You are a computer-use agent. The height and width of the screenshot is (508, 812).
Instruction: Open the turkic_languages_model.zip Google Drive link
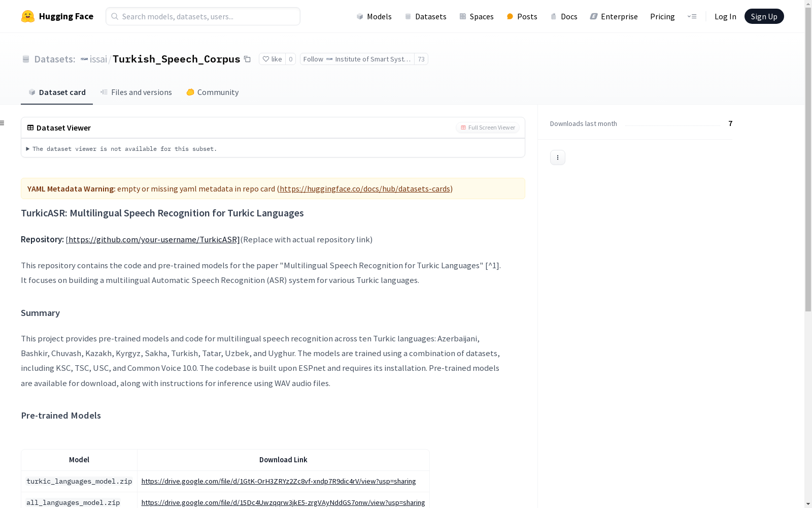tap(279, 481)
